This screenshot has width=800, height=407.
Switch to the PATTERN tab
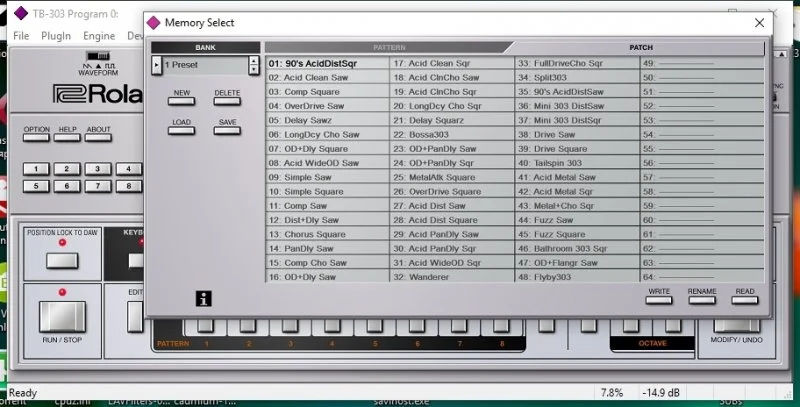pos(389,47)
